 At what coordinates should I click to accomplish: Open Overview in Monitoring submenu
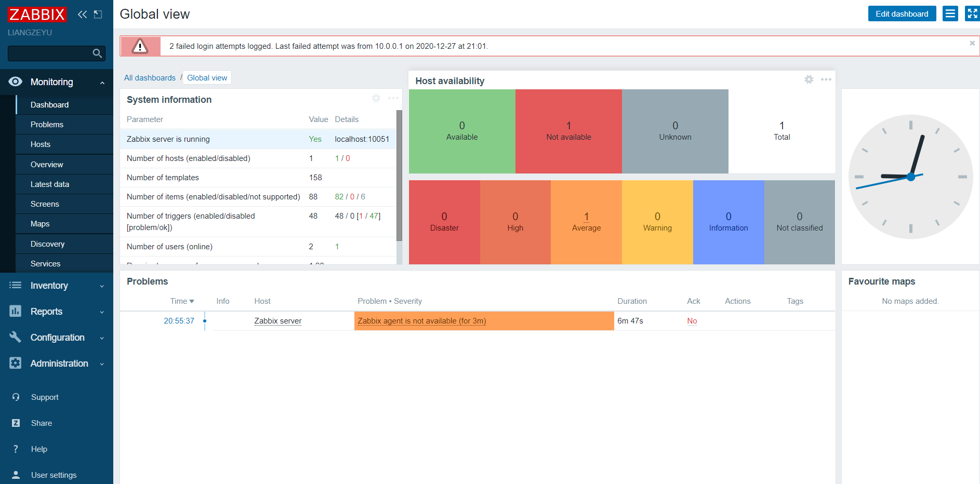point(64,164)
